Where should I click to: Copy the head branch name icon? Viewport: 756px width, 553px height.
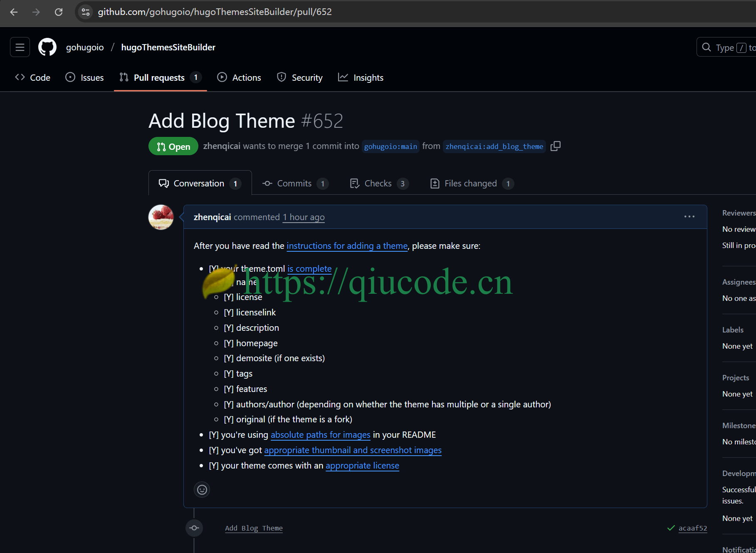[x=556, y=146]
